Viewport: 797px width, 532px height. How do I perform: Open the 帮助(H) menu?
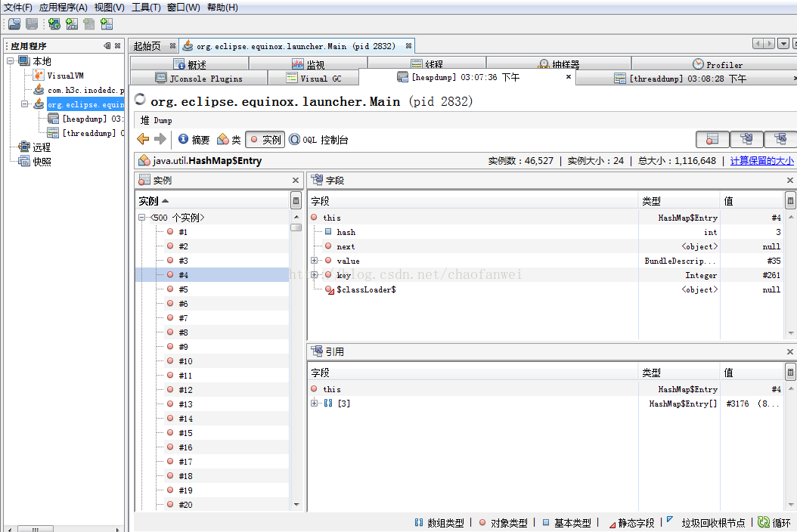222,7
